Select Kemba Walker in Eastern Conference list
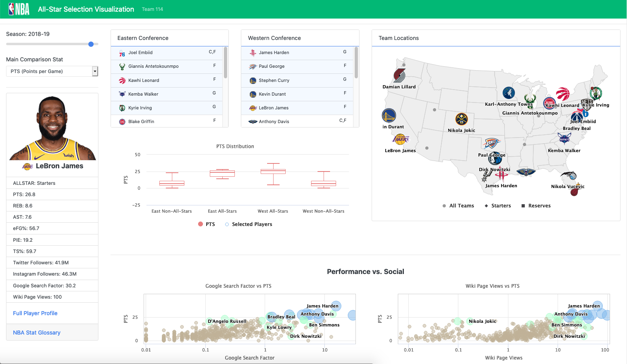 167,94
